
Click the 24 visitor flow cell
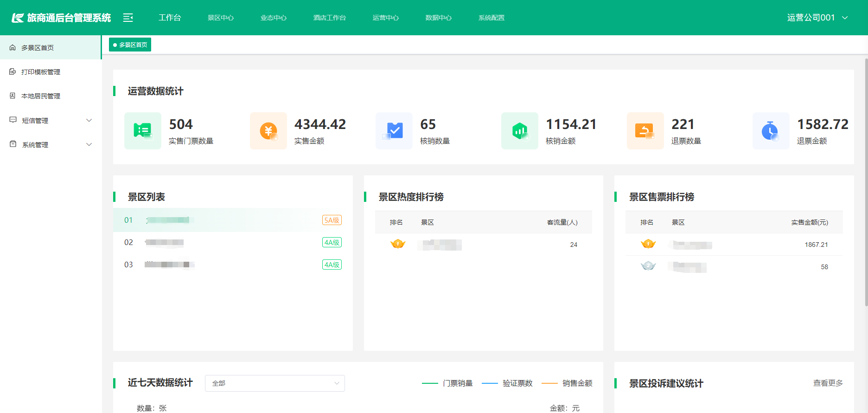(x=574, y=245)
